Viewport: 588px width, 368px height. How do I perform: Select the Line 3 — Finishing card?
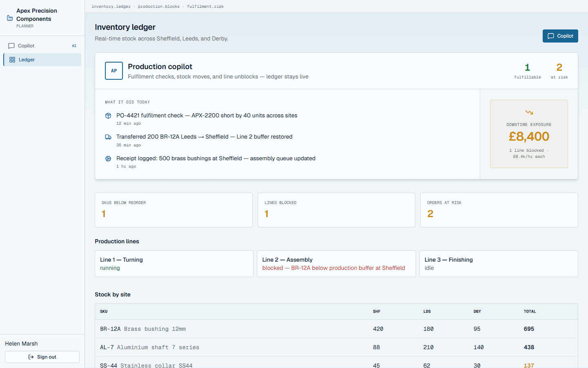click(x=499, y=264)
